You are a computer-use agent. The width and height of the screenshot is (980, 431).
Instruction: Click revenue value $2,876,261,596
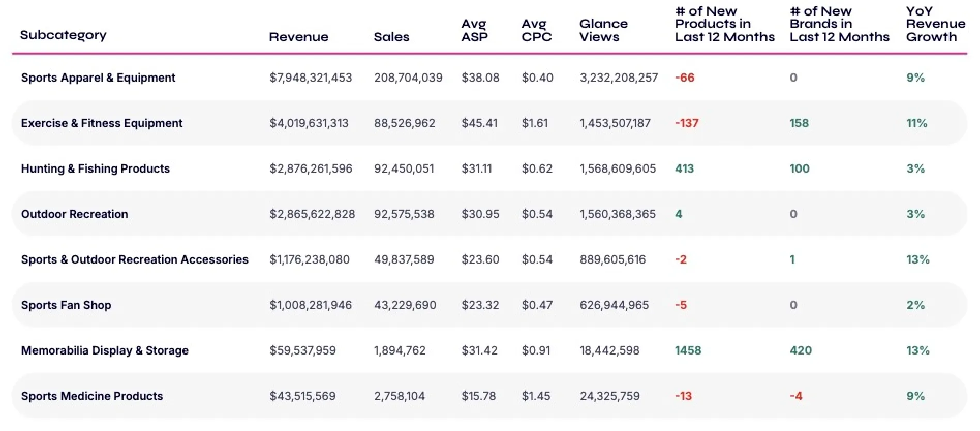click(311, 168)
